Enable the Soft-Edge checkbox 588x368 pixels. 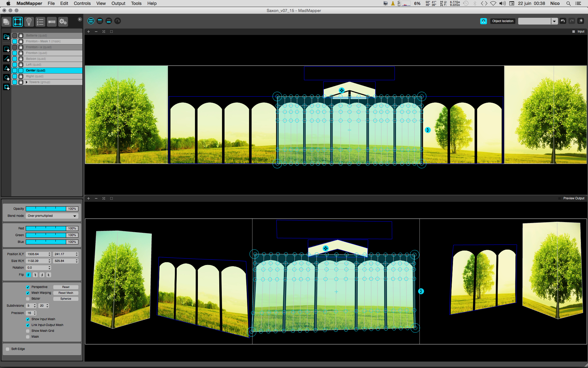point(8,349)
